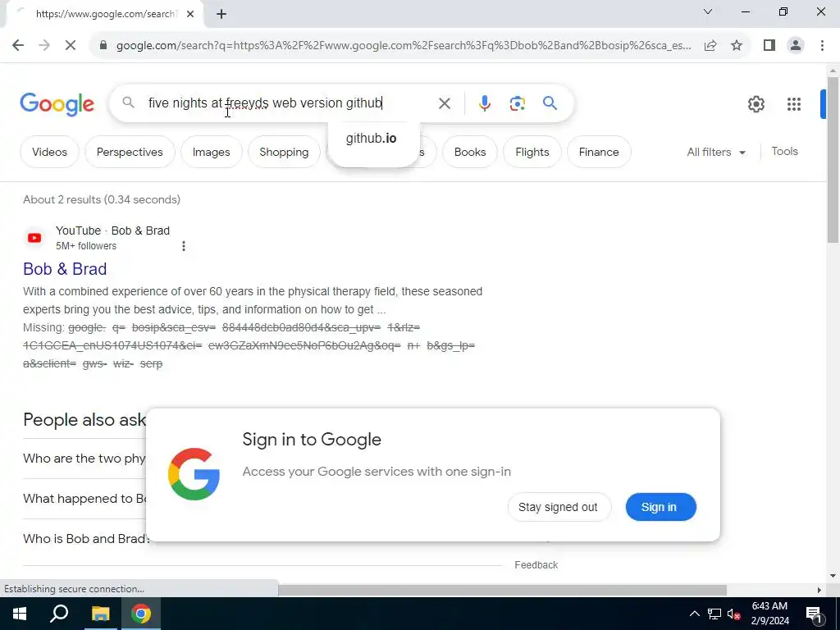Open the Google apps grid
Image resolution: width=840 pixels, height=630 pixels.
point(793,104)
